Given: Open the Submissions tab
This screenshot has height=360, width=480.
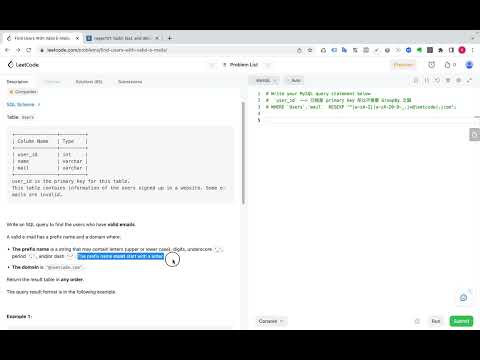Looking at the screenshot, I should [x=130, y=82].
